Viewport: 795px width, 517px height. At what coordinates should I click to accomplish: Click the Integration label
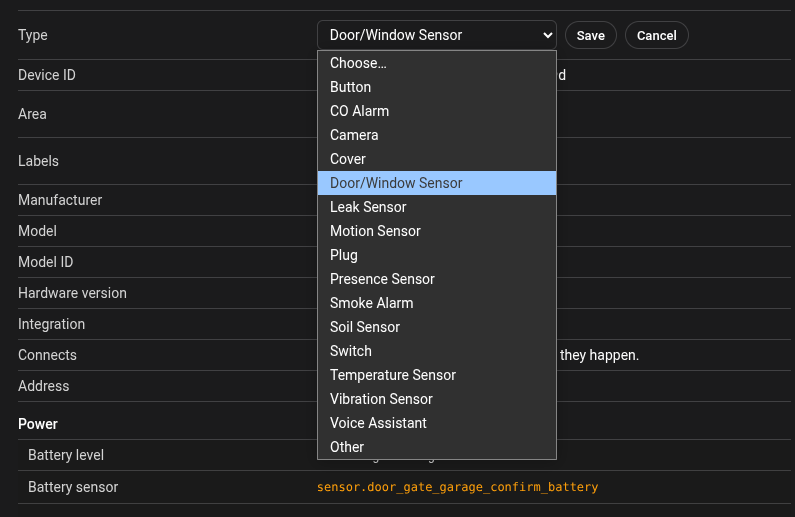(x=52, y=324)
